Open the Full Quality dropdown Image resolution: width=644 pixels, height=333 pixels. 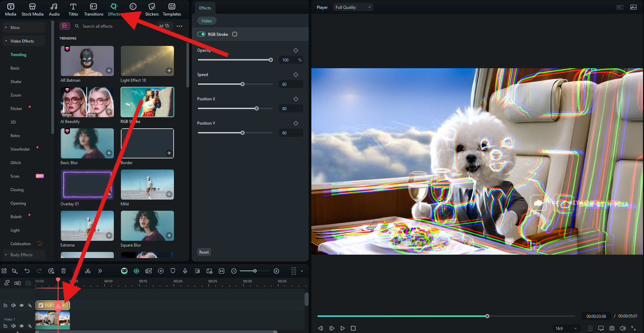pyautogui.click(x=353, y=7)
